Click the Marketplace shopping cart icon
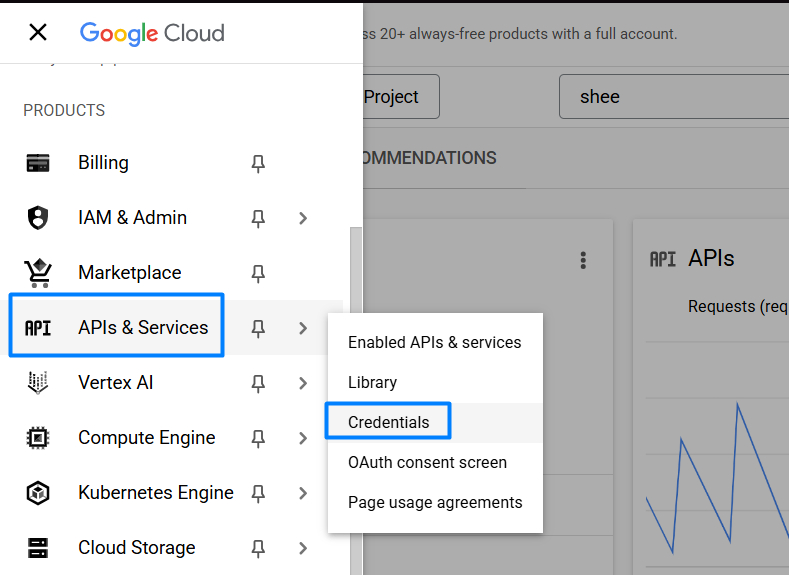Image resolution: width=789 pixels, height=575 pixels. pos(38,273)
